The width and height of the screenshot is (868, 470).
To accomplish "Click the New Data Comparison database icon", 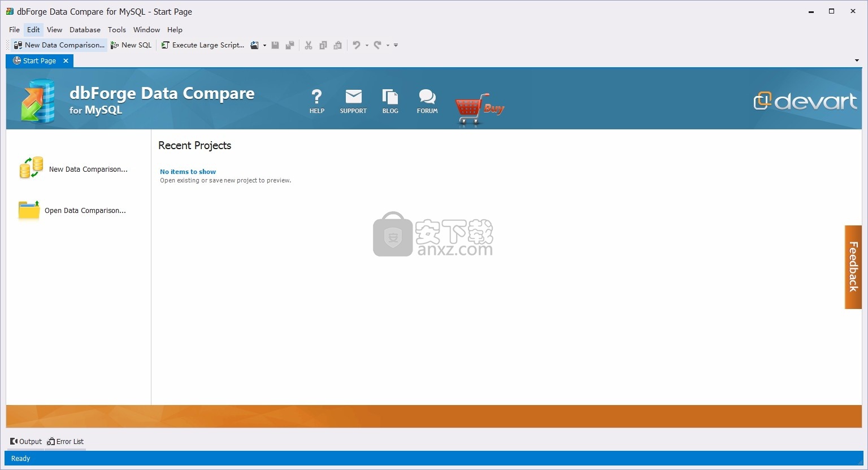I will (x=31, y=168).
